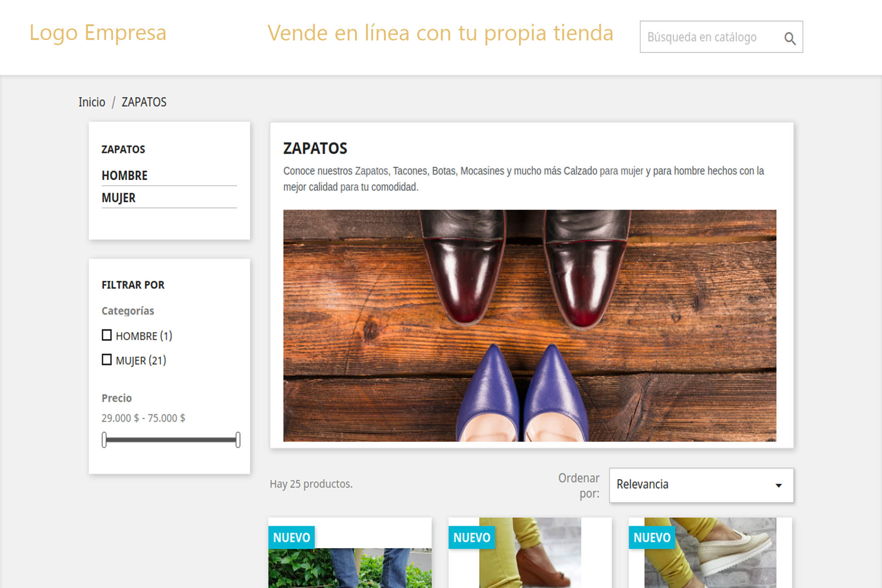Click the Logo Empresa header logo

click(98, 33)
